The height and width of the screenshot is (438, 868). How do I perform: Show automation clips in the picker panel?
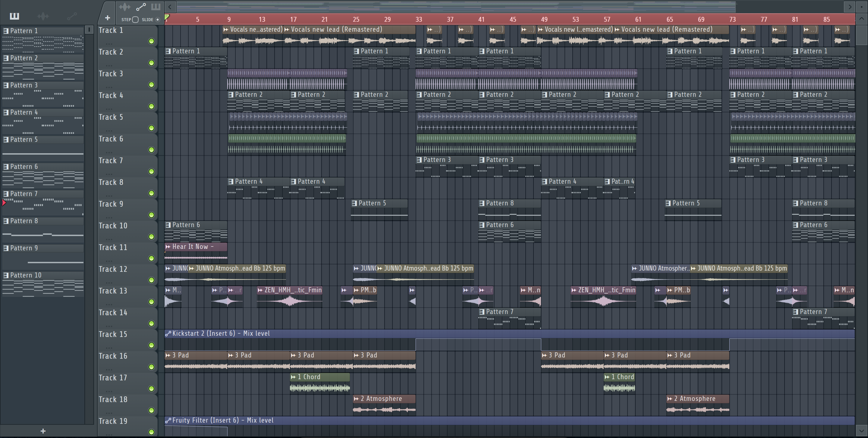click(x=72, y=16)
